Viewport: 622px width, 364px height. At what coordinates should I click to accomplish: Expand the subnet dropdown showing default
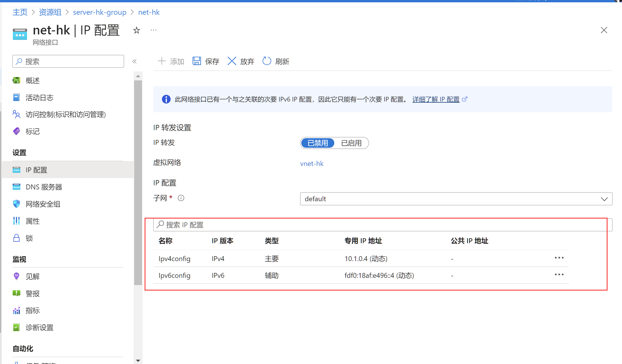tap(456, 199)
